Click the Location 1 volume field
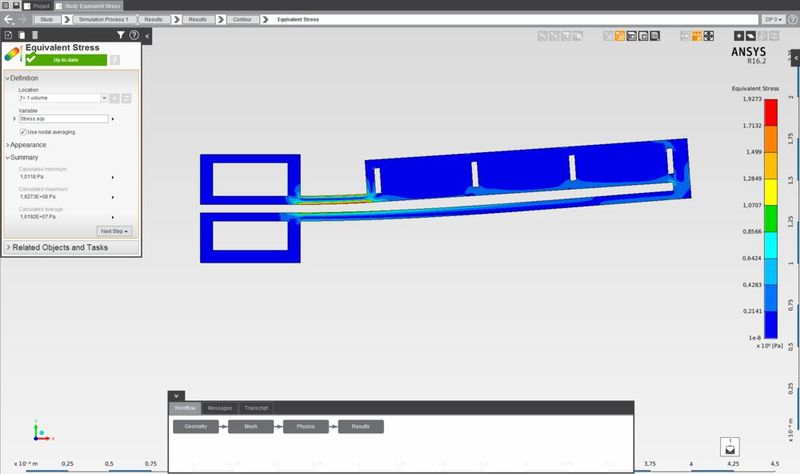800x474 pixels. point(60,98)
